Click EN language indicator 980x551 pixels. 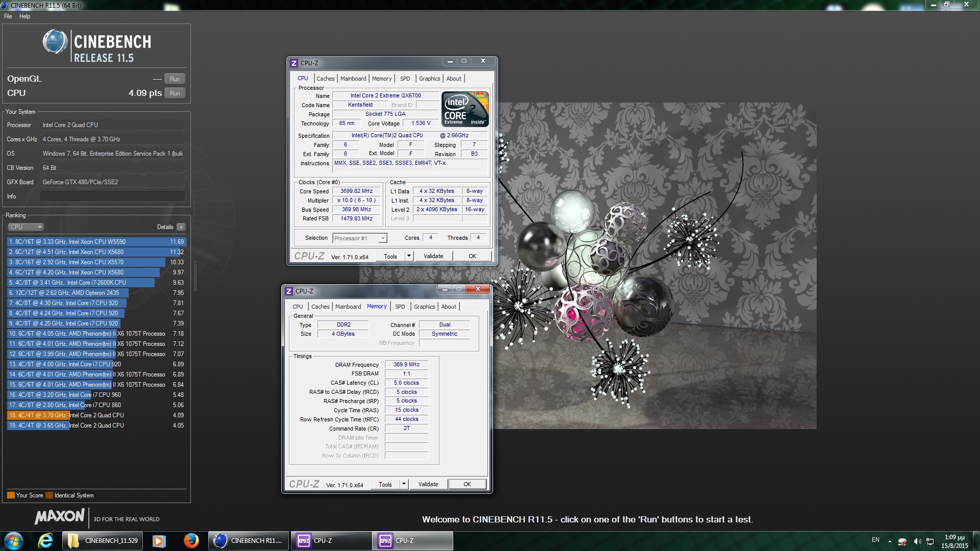tap(875, 540)
